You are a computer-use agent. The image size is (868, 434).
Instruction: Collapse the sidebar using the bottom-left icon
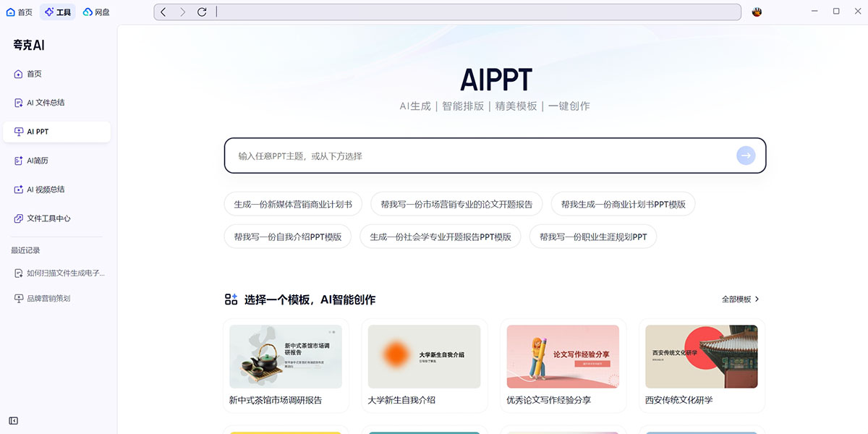[x=14, y=421]
